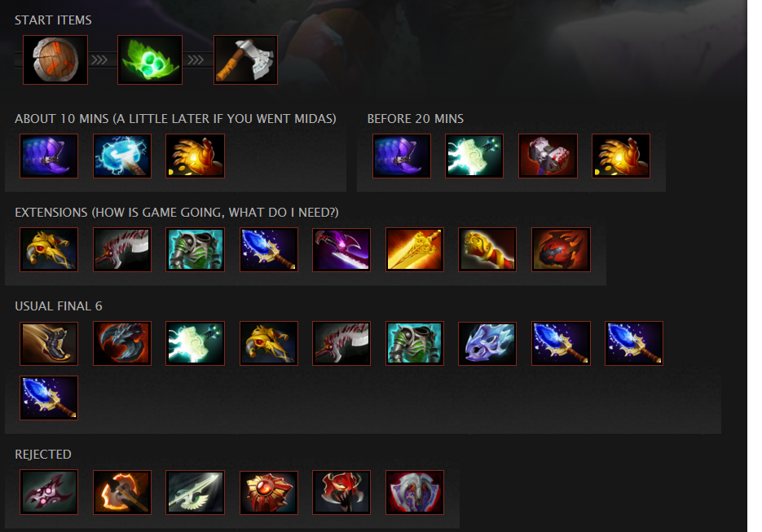This screenshot has height=532, width=762.
Task: Select Power Treads under About 10 Mins
Action: coord(49,156)
